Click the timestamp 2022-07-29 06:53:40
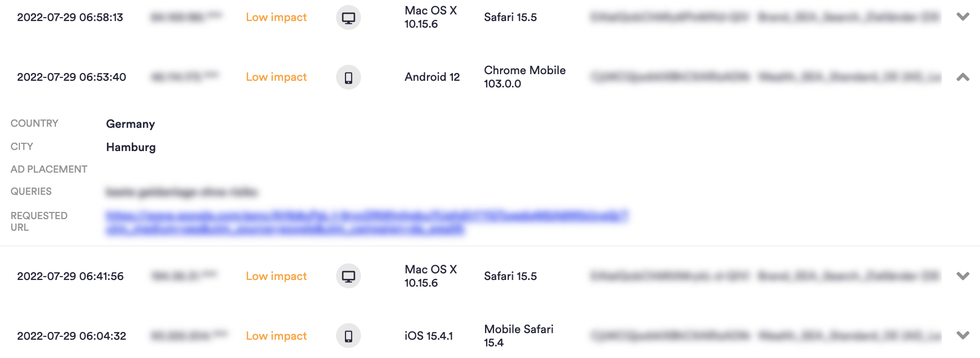 coord(71,77)
